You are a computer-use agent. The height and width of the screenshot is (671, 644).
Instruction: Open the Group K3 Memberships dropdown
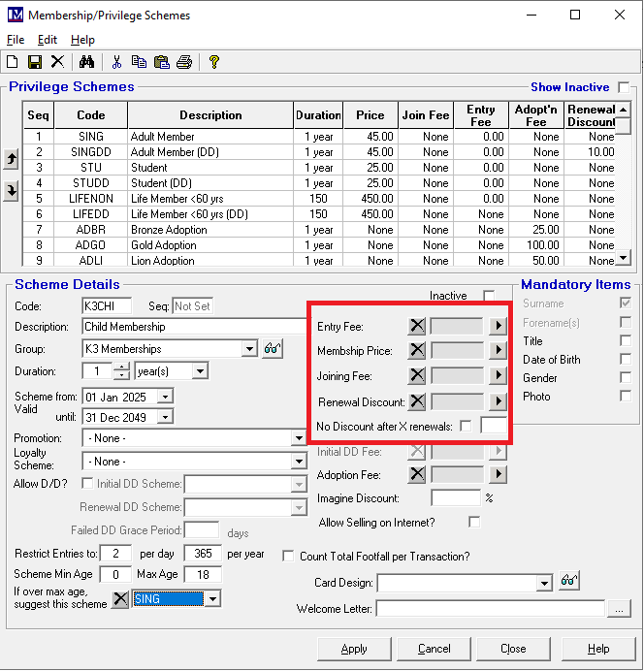pos(249,349)
